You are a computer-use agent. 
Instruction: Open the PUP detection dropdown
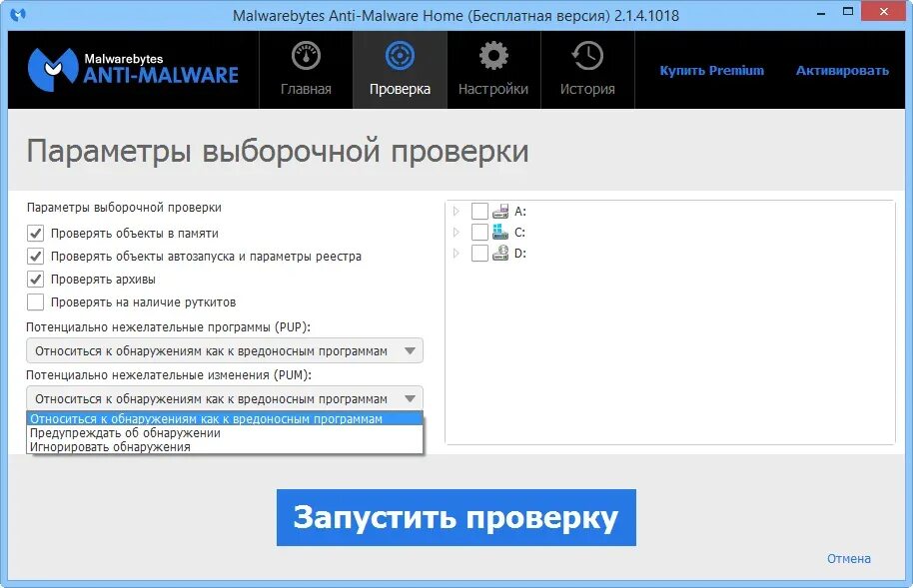(x=225, y=351)
